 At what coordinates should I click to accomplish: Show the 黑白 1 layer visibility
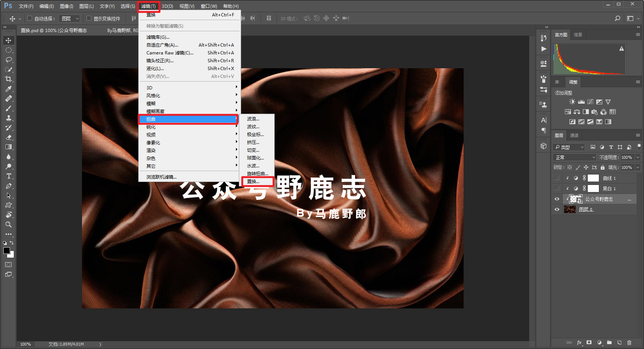[557, 189]
